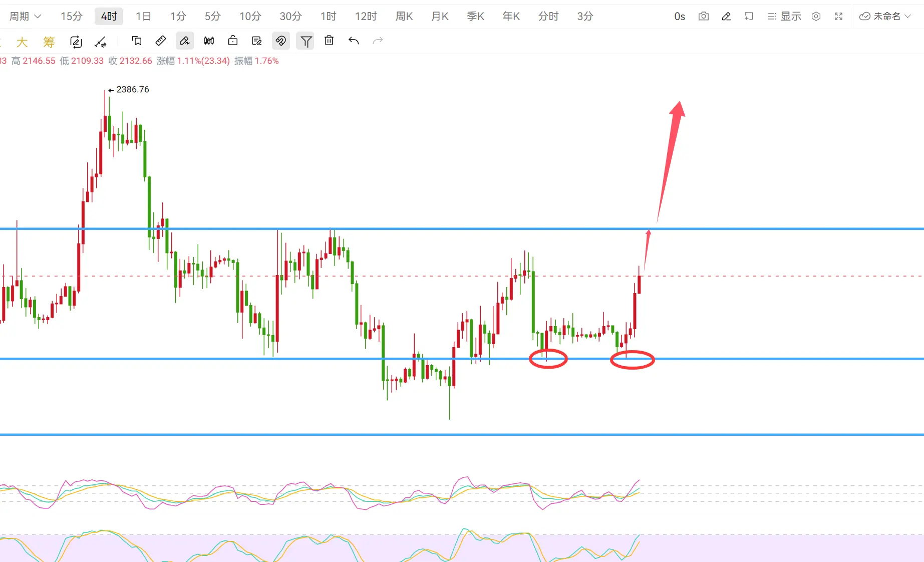Take a chart snapshot with camera icon

704,17
